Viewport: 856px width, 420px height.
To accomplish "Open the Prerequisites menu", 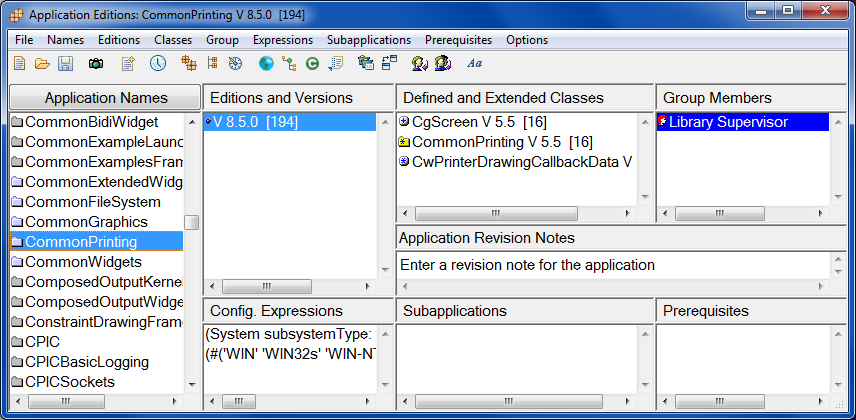I will pos(458,40).
